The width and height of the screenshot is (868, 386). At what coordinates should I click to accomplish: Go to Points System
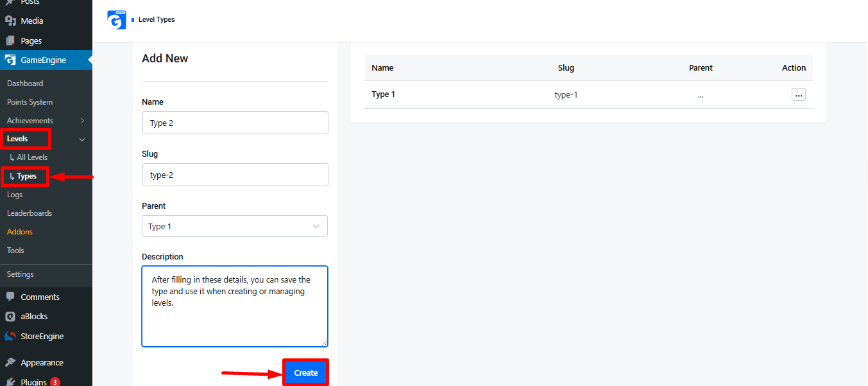point(30,102)
